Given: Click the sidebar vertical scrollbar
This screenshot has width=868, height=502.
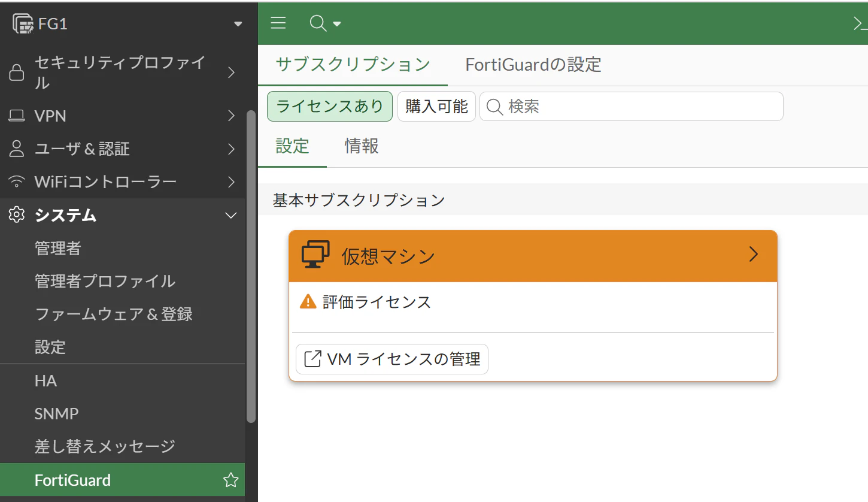Looking at the screenshot, I should [251, 267].
